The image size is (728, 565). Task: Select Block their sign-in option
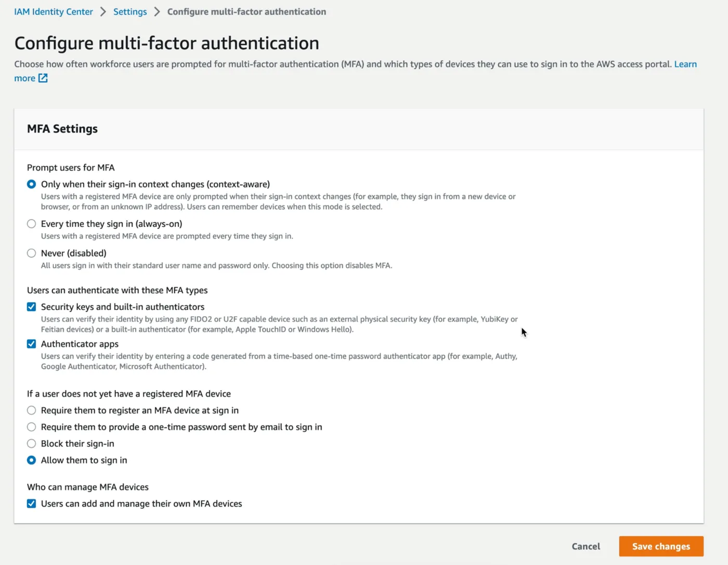(32, 444)
